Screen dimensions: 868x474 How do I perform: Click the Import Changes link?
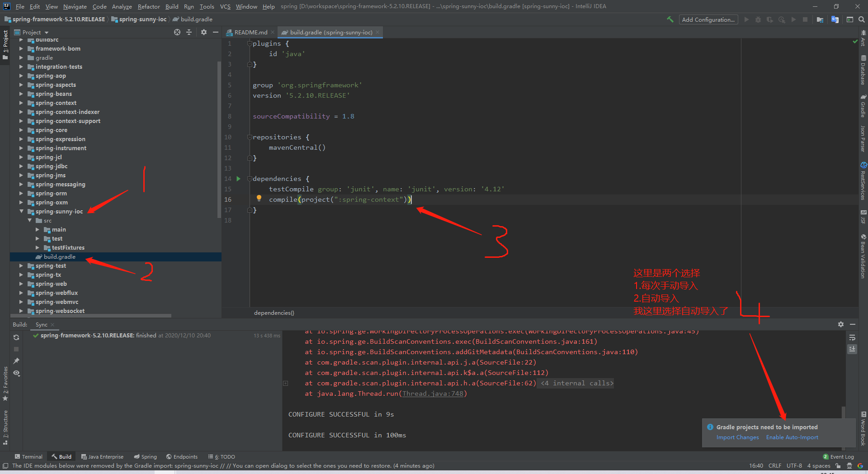click(x=737, y=437)
